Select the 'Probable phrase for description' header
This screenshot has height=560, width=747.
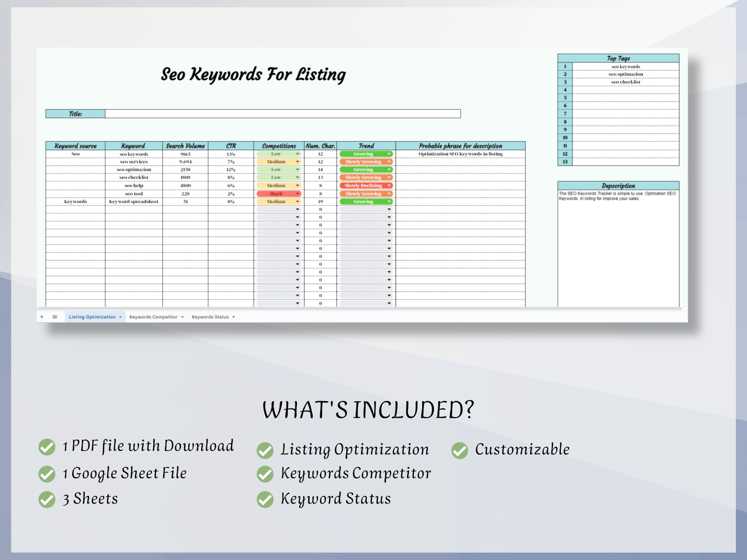(461, 146)
